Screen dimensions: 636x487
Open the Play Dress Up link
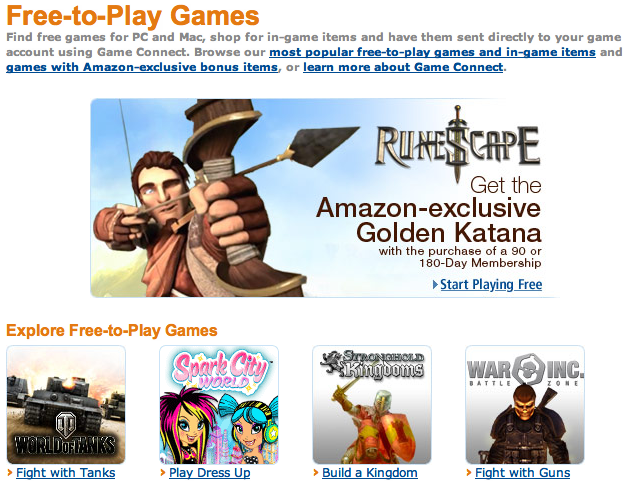pos(210,473)
